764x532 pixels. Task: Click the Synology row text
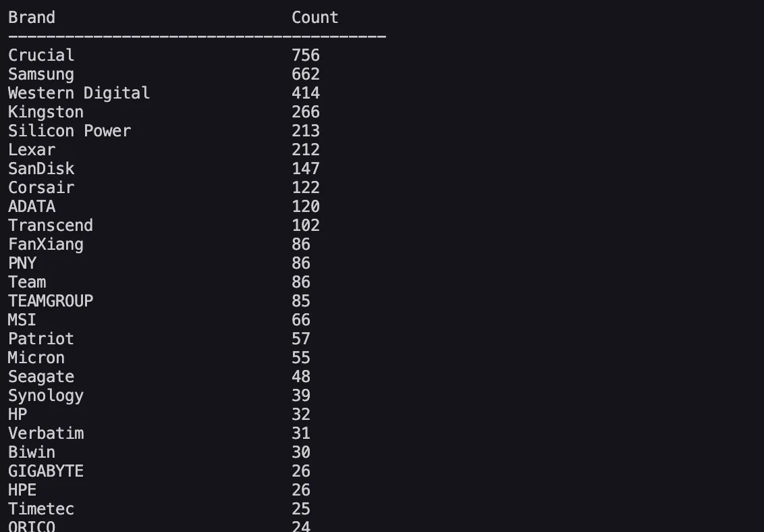[x=46, y=396]
